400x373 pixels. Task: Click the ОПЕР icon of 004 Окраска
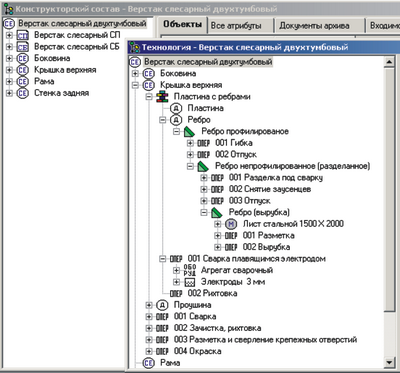(162, 352)
